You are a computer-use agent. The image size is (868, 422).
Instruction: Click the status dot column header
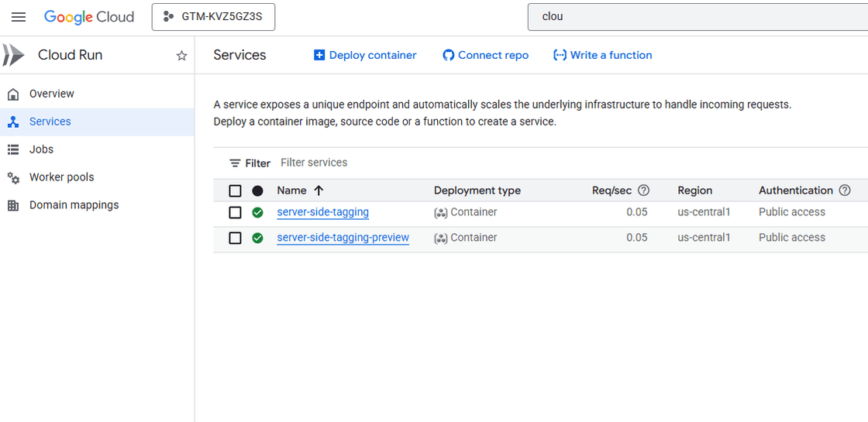click(x=257, y=190)
